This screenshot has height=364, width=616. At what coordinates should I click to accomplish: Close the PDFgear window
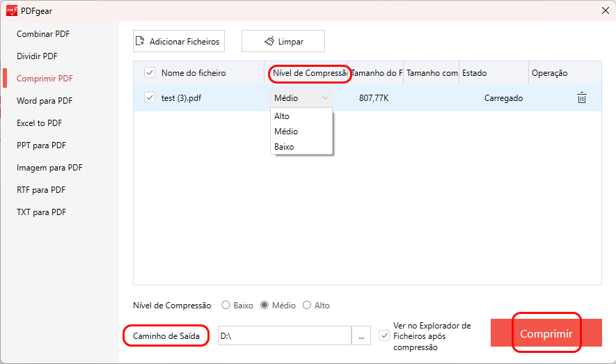(606, 10)
